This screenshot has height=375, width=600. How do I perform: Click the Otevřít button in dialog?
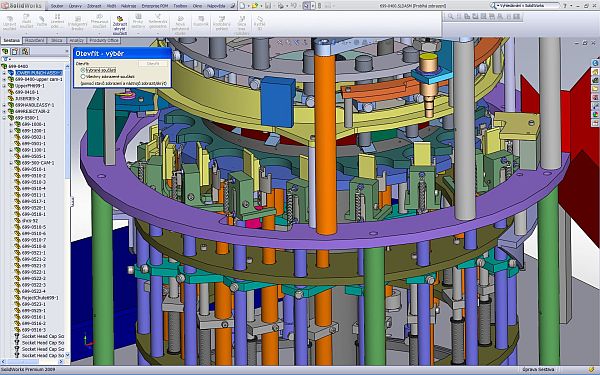pos(153,64)
